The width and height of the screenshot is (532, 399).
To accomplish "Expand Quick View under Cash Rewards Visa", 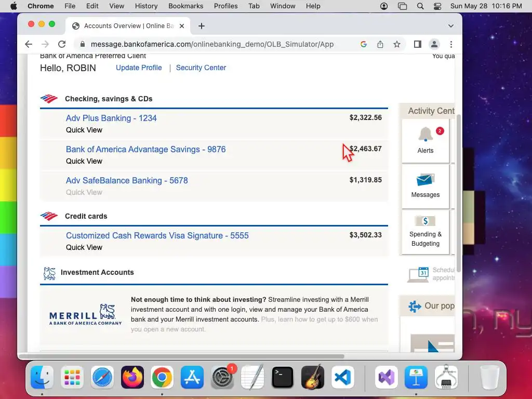I will (84, 247).
